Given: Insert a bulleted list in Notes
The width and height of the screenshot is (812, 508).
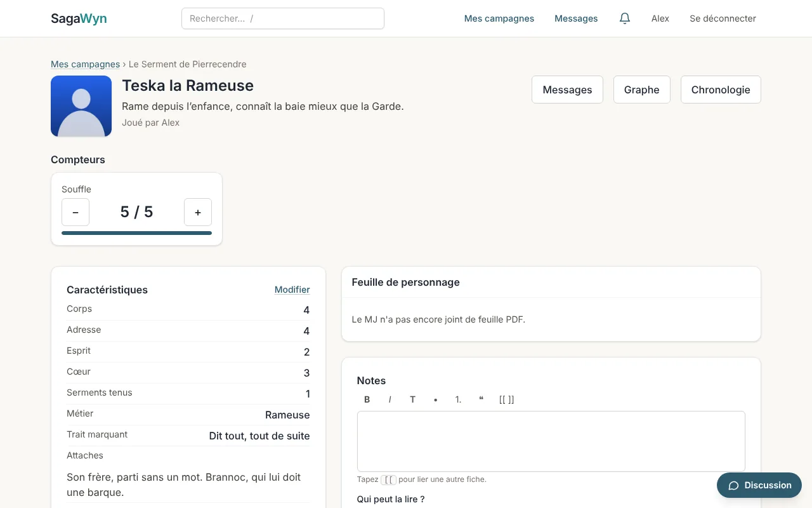Looking at the screenshot, I should (435, 399).
